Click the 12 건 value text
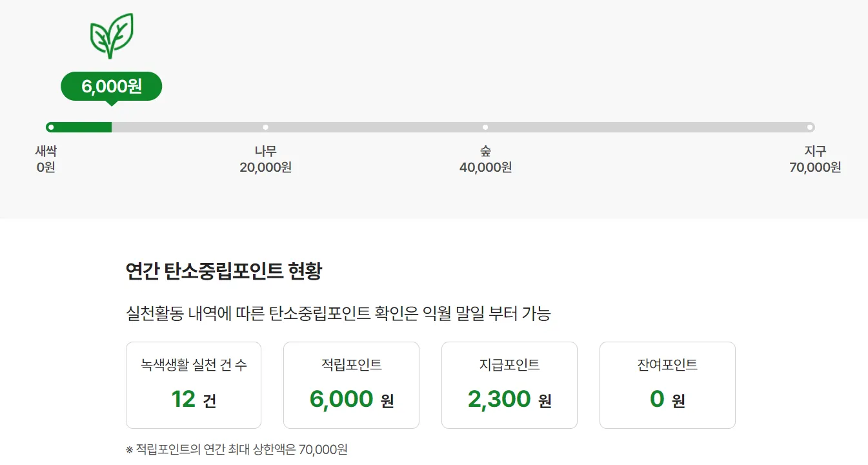Image resolution: width=868 pixels, height=465 pixels. tap(194, 398)
